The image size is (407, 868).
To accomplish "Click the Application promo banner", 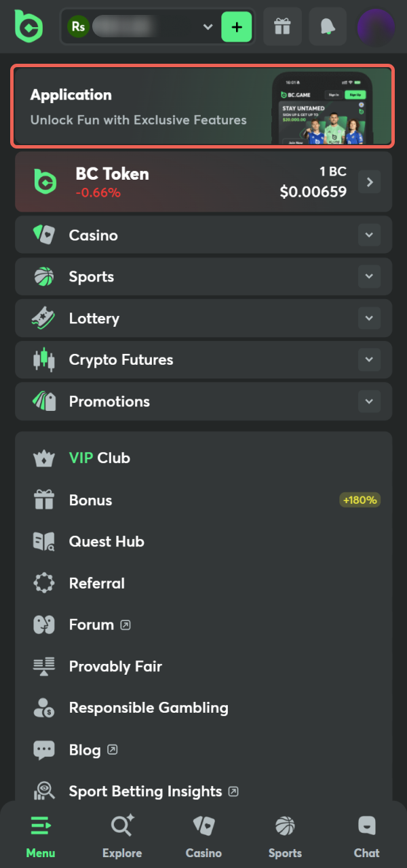I will (203, 106).
